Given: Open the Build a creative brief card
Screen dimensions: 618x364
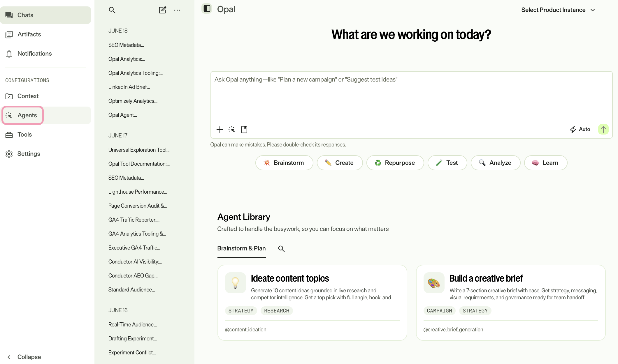Looking at the screenshot, I should pos(511,303).
